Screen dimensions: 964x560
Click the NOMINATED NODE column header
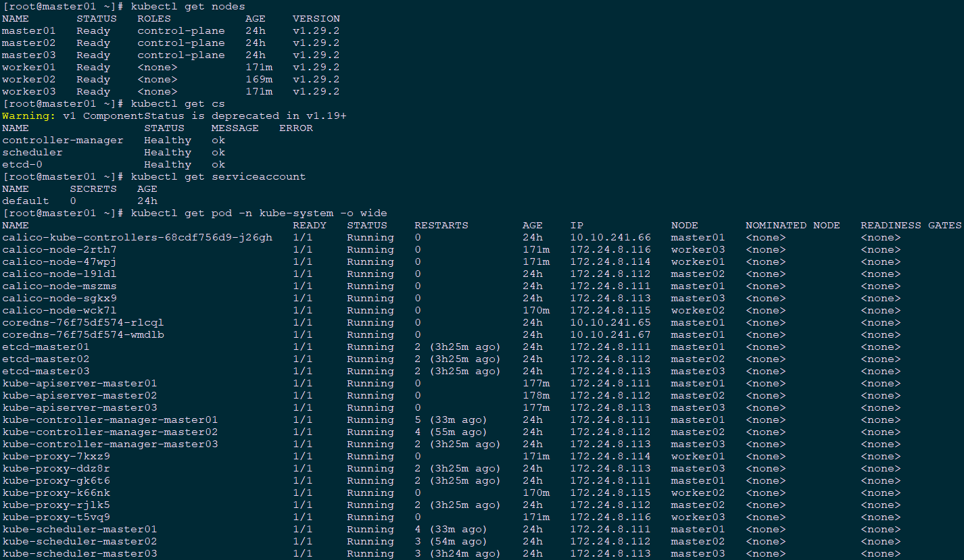(792, 225)
